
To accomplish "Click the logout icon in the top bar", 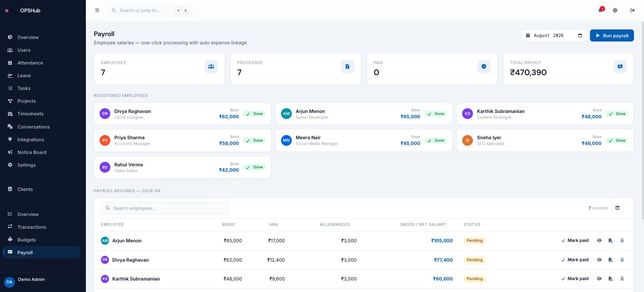I will (x=632, y=10).
